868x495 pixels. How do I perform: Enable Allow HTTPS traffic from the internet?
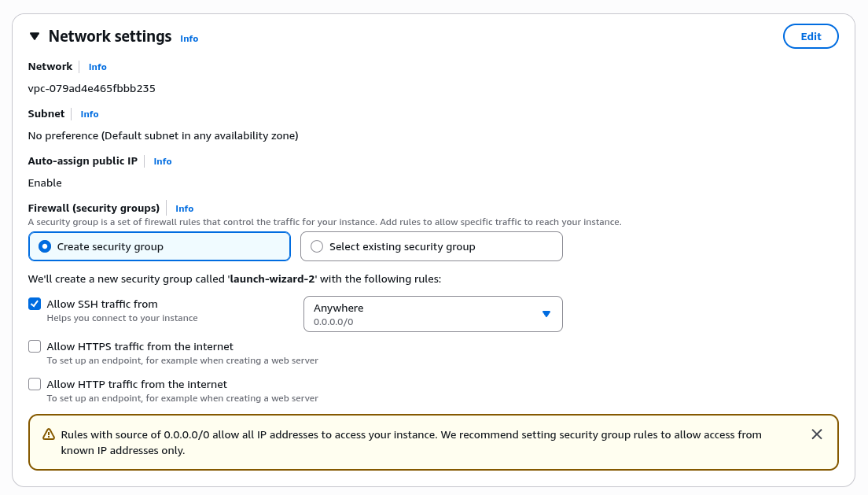click(35, 346)
